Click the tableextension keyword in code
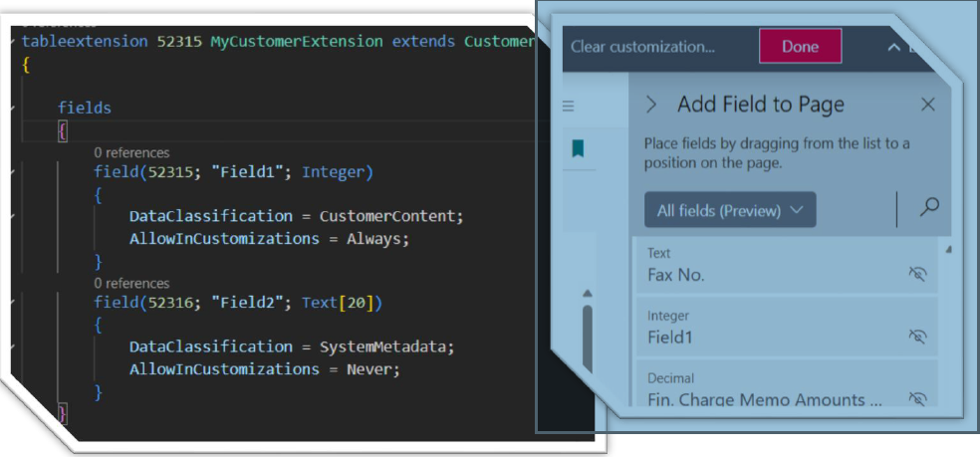Screen dimensions: 980x457 click(x=85, y=42)
